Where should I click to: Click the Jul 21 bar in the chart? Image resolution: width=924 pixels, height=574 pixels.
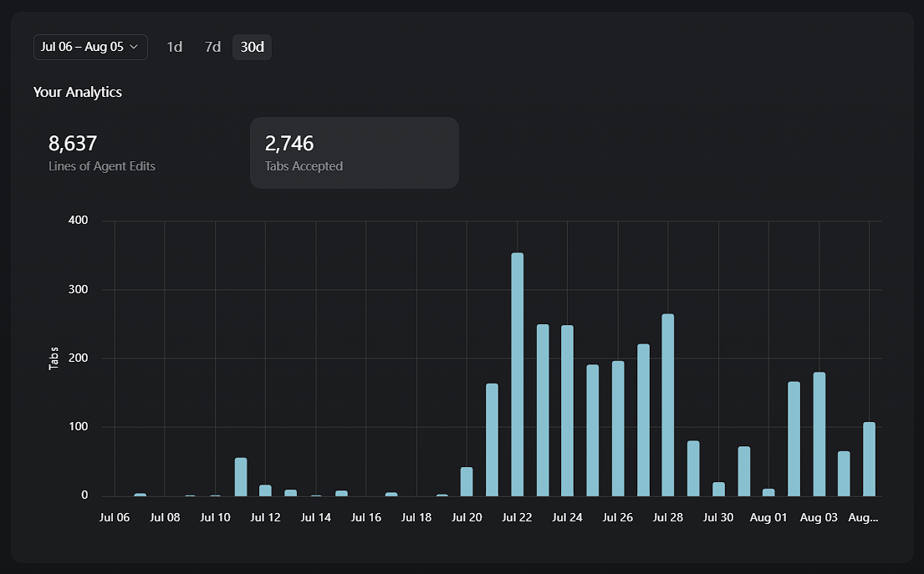click(x=492, y=439)
